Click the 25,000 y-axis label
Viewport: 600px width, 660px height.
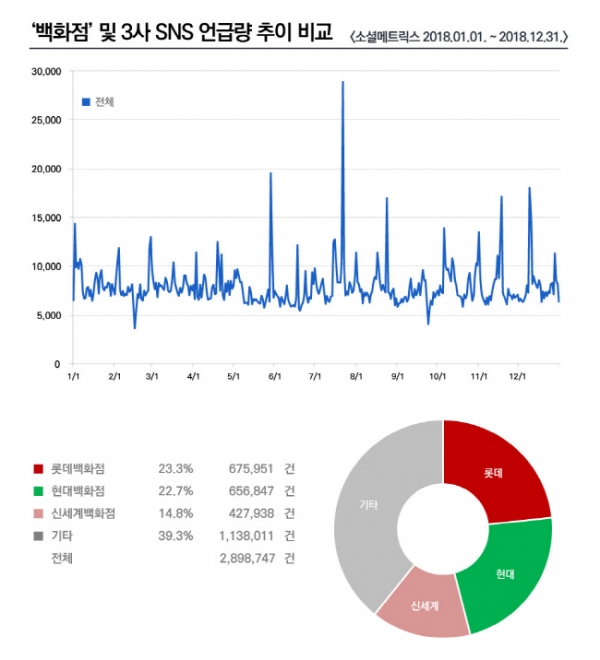tap(46, 120)
